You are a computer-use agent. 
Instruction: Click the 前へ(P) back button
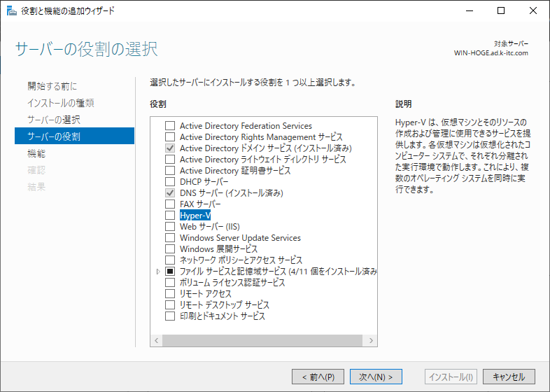[318, 377]
